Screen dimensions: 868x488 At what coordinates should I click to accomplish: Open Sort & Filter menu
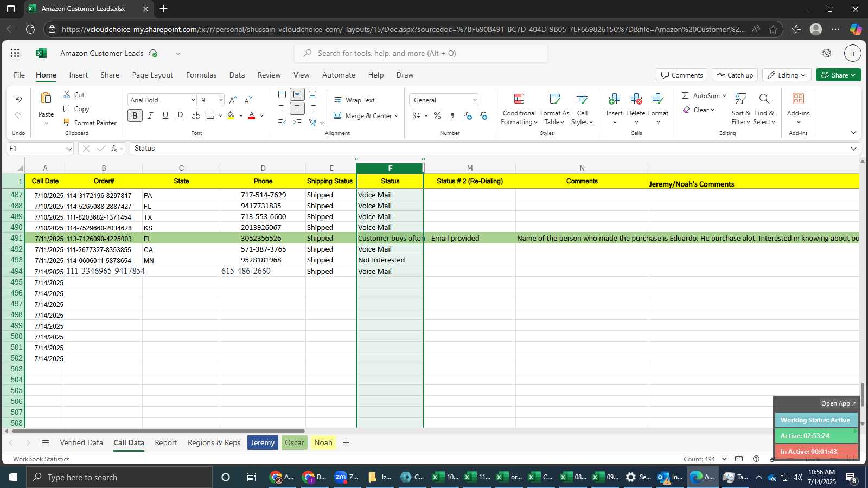[741, 109]
